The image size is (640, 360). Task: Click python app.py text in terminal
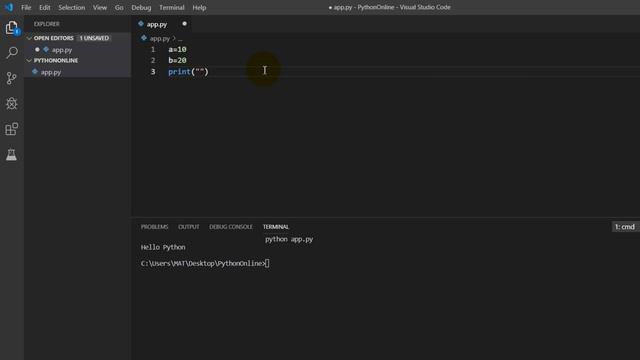click(x=289, y=239)
